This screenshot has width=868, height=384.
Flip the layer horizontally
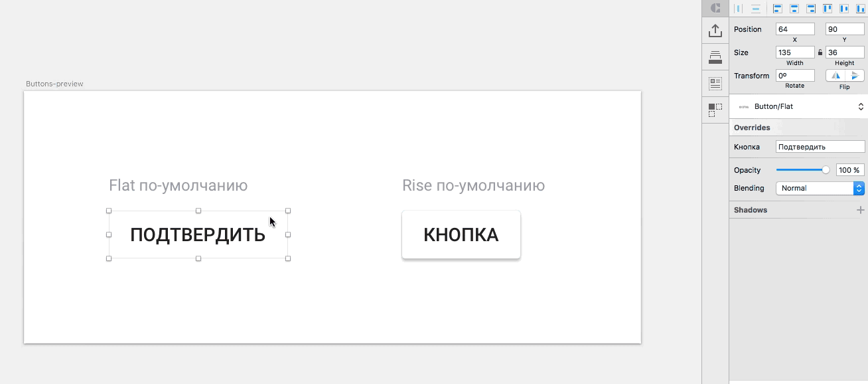[x=835, y=76]
